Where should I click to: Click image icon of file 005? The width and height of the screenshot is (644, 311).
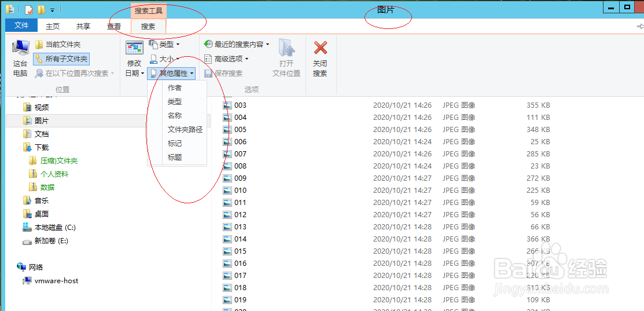coord(227,129)
